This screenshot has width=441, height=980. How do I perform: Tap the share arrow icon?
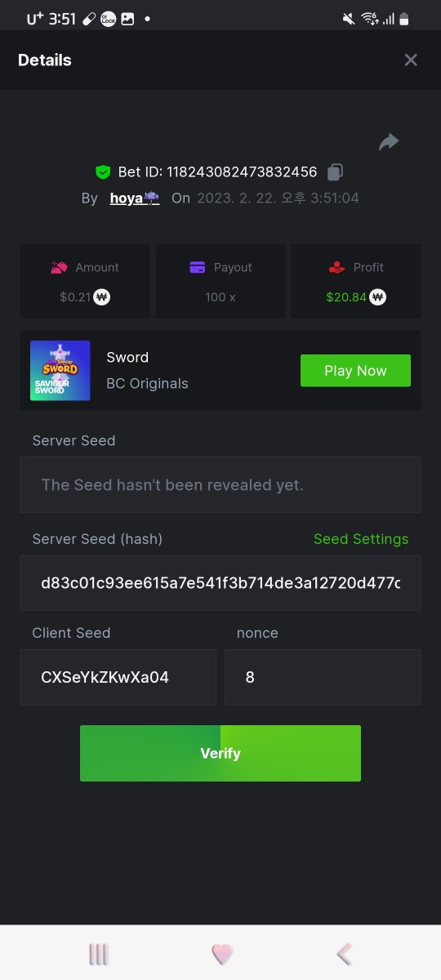tap(389, 142)
